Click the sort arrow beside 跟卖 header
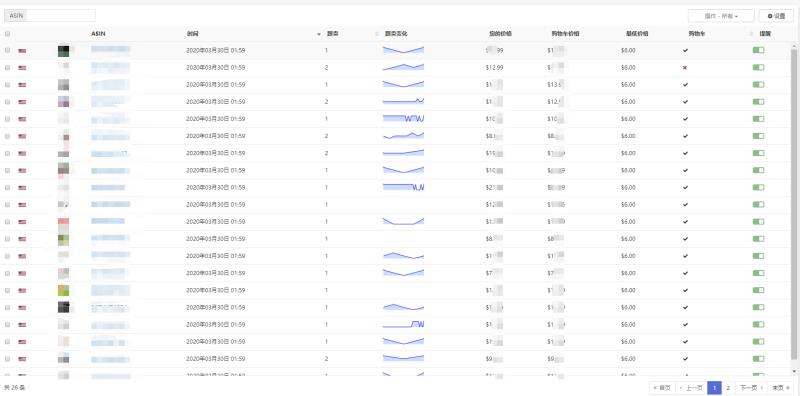Viewport: 800px width, 396px height. click(319, 34)
